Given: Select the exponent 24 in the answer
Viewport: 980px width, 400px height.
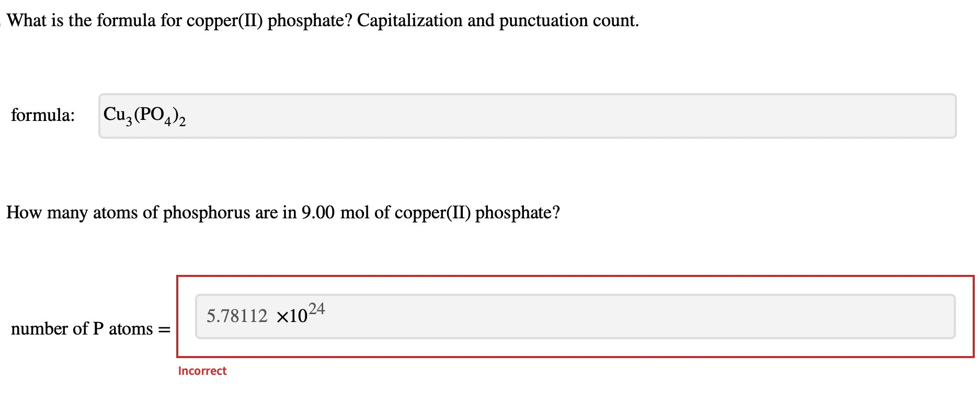Looking at the screenshot, I should click(317, 308).
